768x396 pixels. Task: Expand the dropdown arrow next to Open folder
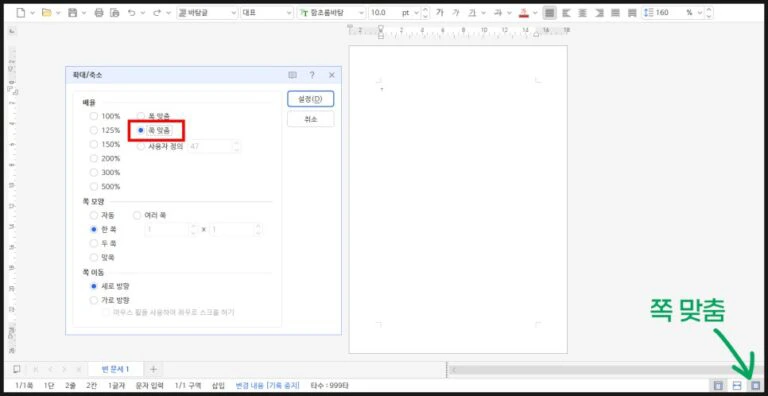(x=58, y=13)
